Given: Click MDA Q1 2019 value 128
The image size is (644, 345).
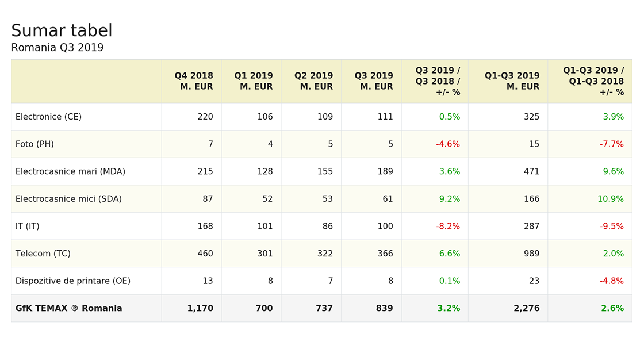Looking at the screenshot, I should (265, 171).
